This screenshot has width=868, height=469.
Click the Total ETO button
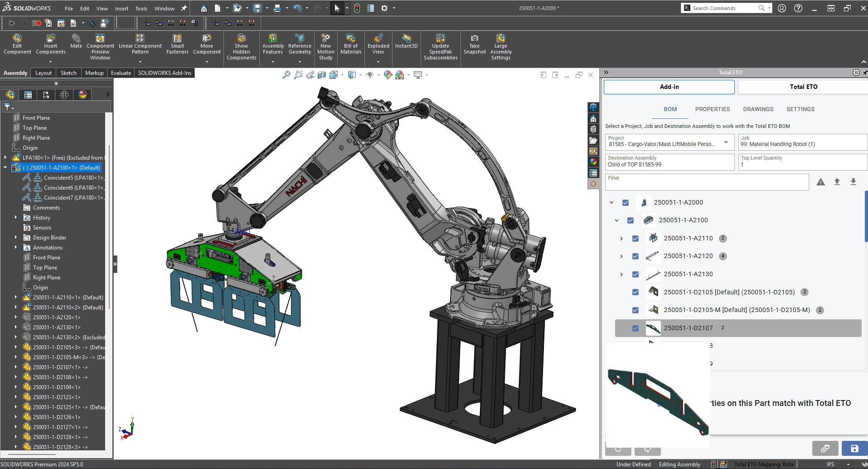pos(802,87)
